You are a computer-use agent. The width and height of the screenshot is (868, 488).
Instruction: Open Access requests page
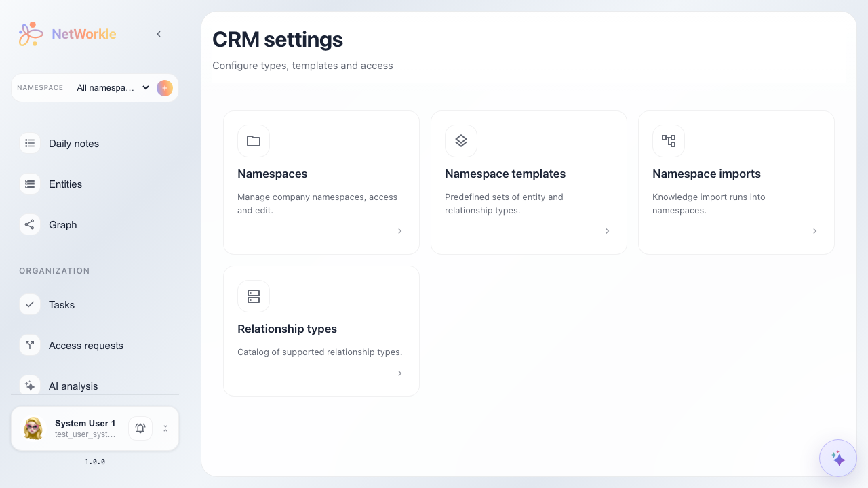click(86, 346)
